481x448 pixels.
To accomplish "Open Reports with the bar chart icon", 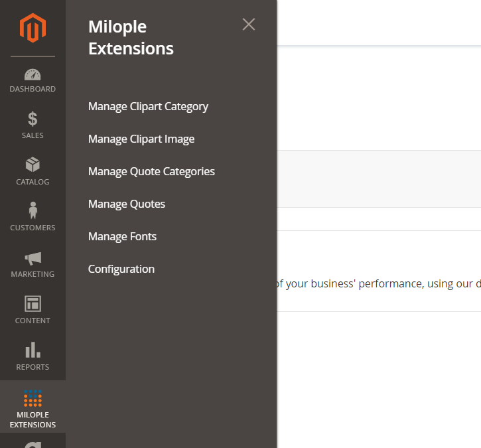I will (33, 356).
